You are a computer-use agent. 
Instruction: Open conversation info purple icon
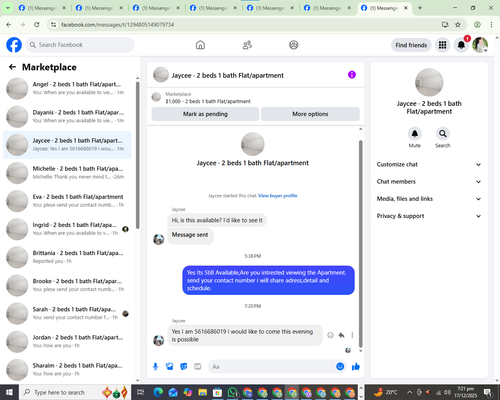(352, 75)
